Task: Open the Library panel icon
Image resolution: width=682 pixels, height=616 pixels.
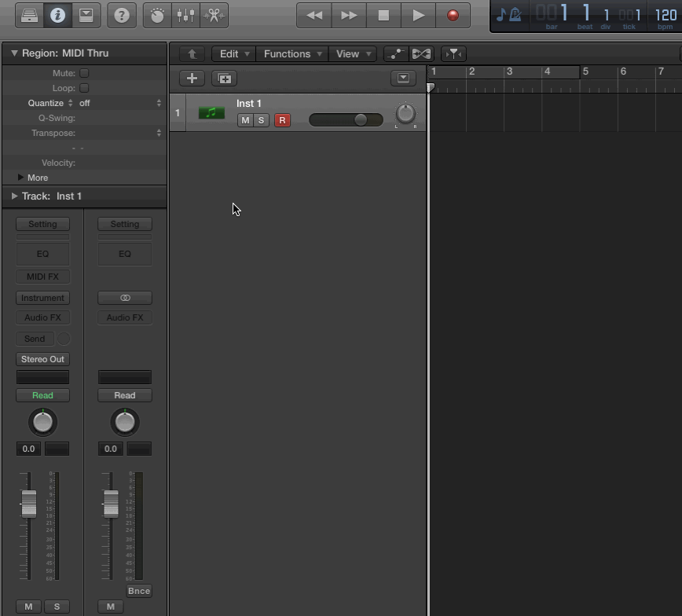Action: [x=30, y=15]
